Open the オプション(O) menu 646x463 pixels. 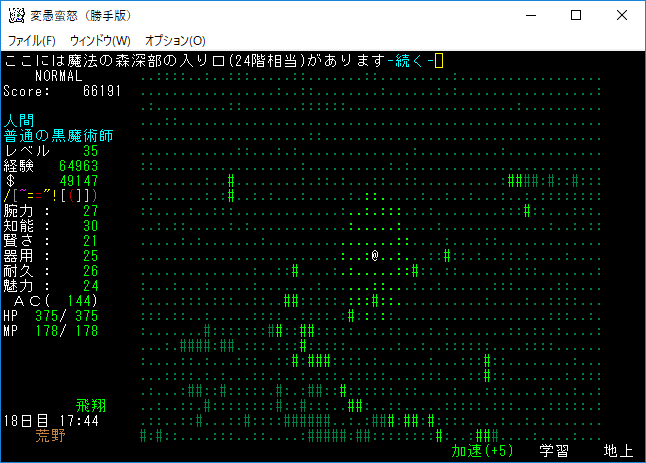(x=175, y=40)
